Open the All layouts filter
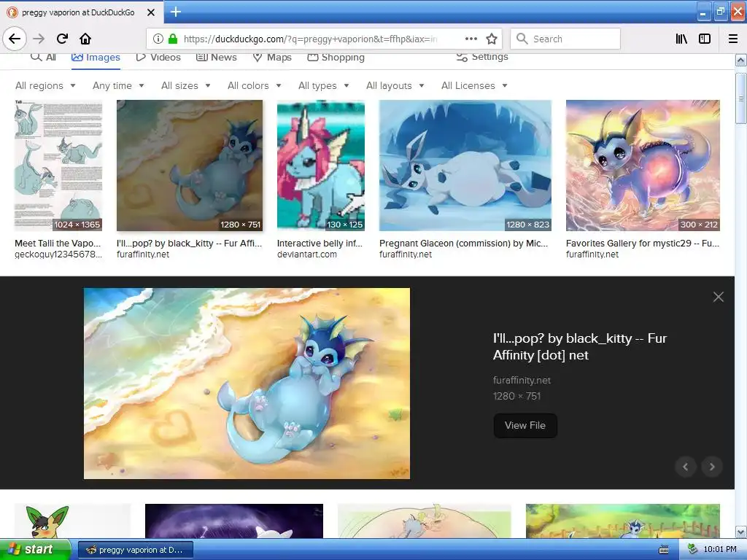Image resolution: width=747 pixels, height=560 pixels. [395, 86]
